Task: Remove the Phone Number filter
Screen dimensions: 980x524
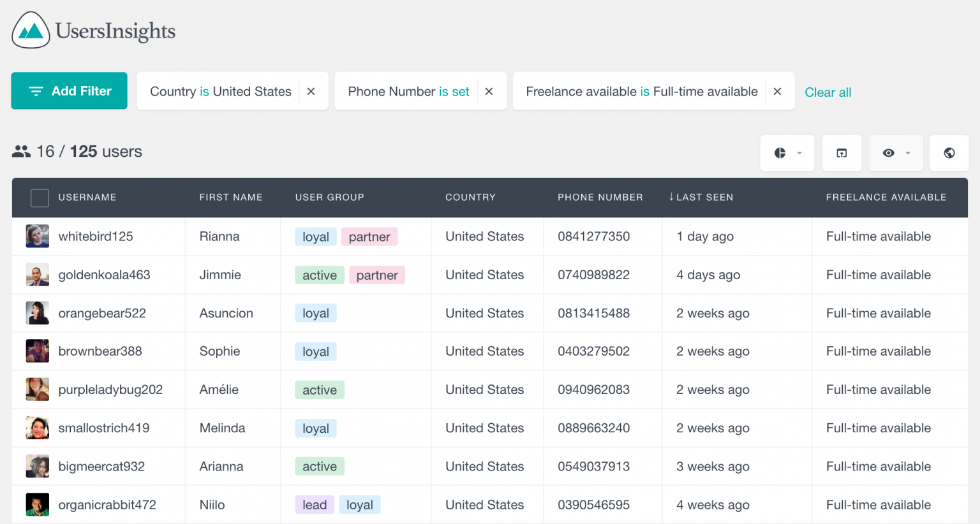Action: pos(489,91)
